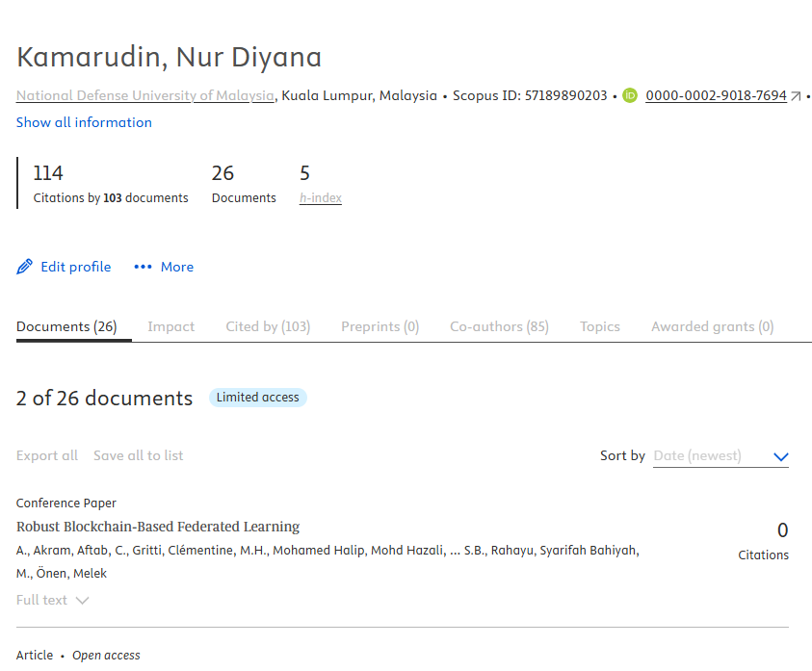The width and height of the screenshot is (812, 671).
Task: Click the Limited access badge
Action: (257, 397)
